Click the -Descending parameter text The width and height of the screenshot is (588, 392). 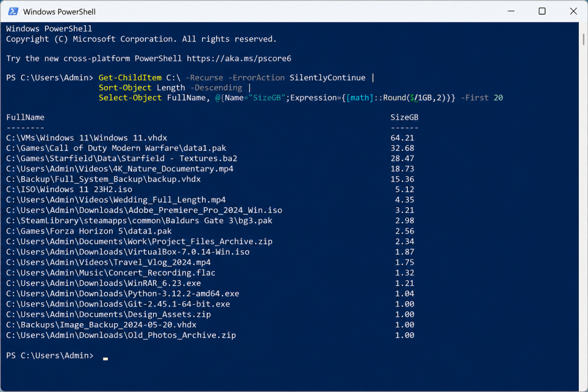[216, 88]
